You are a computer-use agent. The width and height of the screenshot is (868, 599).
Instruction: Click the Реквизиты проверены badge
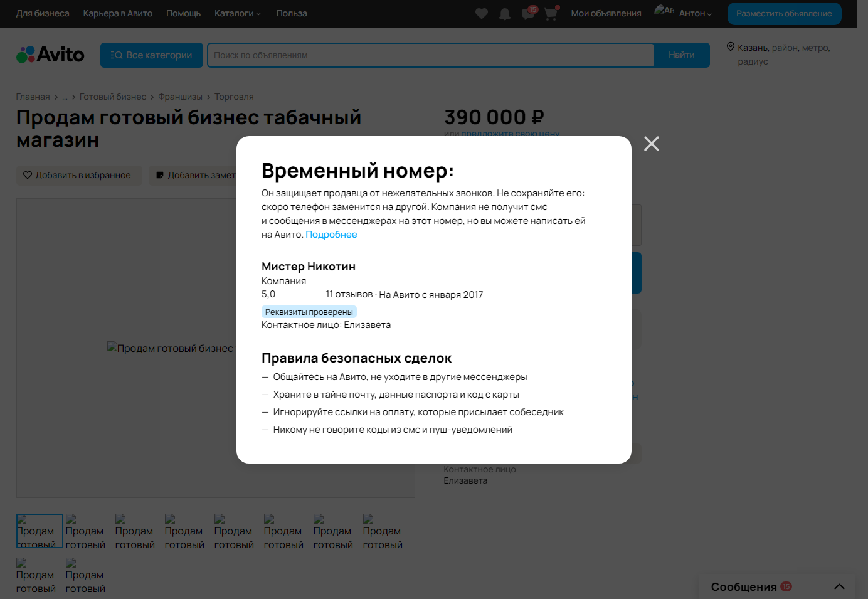pos(309,312)
